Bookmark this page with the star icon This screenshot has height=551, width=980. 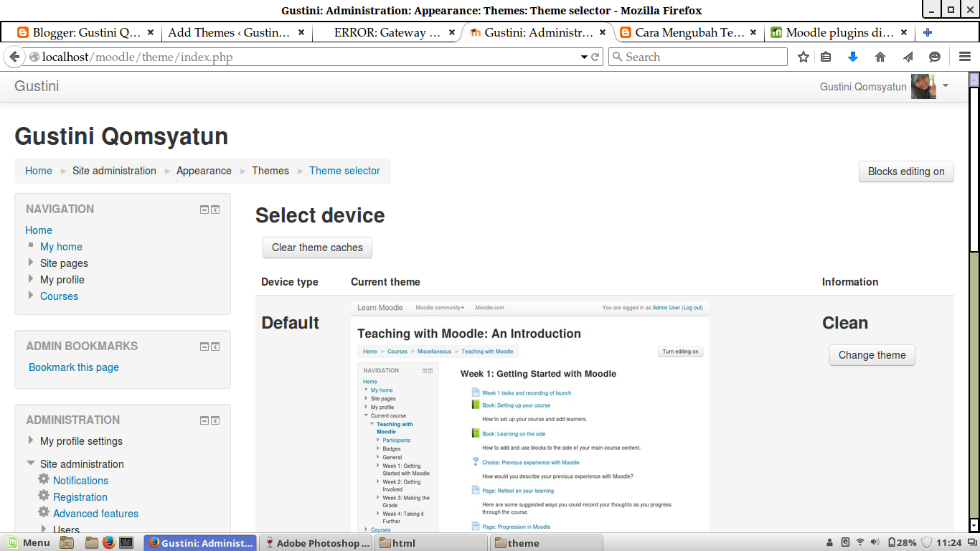804,57
